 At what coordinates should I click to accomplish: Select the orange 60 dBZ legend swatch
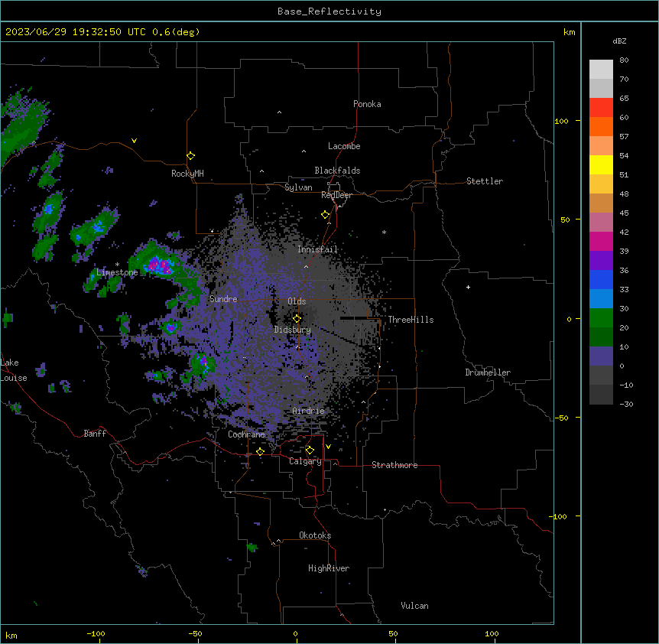point(601,126)
